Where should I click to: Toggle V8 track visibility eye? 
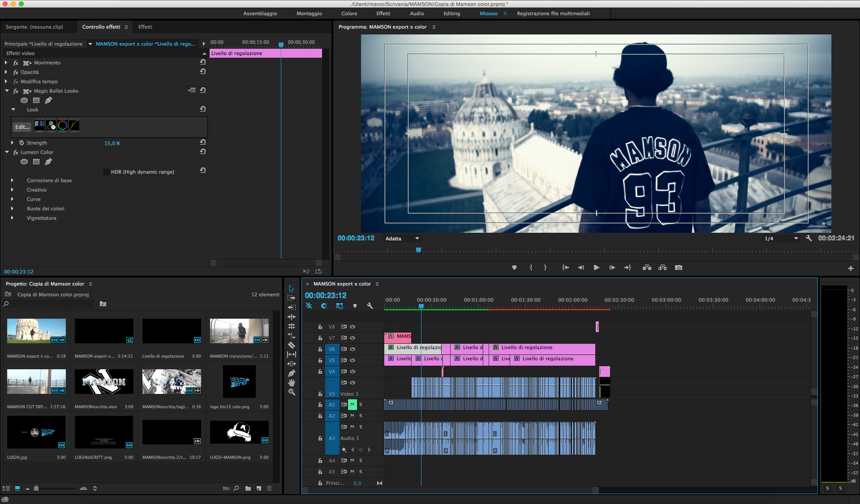353,327
